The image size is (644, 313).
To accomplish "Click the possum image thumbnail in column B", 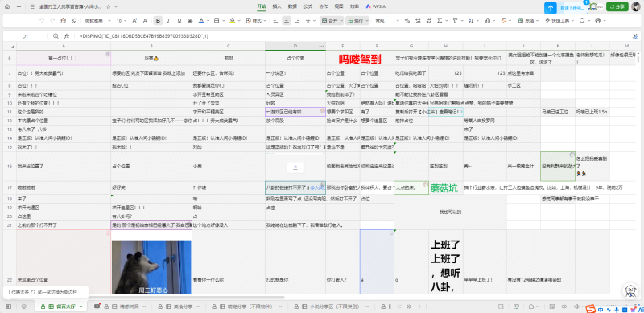I will click(151, 267).
